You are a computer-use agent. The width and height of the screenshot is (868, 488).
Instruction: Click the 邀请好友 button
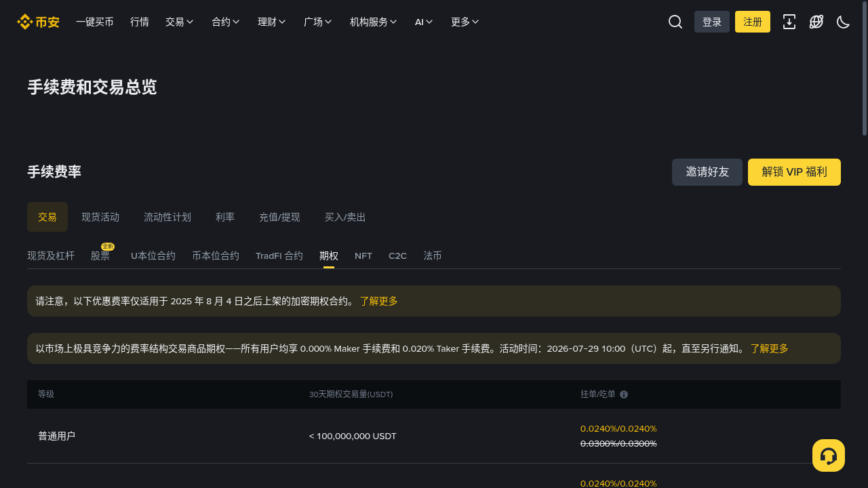pos(707,172)
